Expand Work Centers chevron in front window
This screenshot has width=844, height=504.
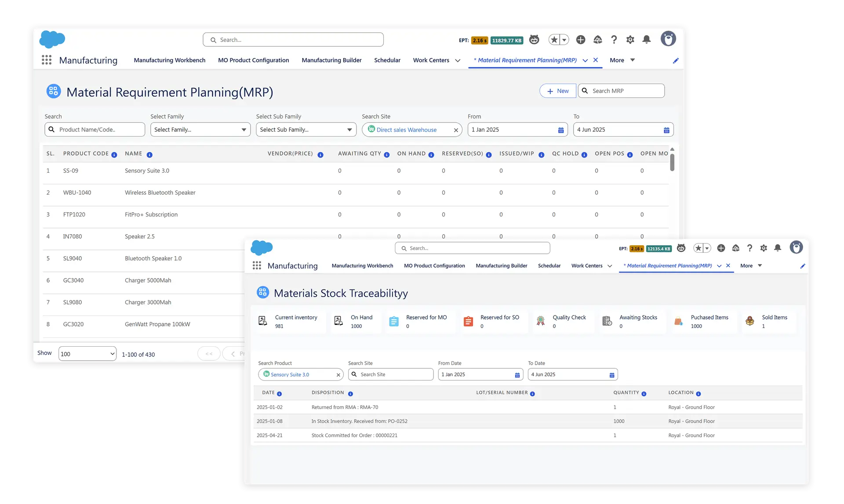[x=610, y=266]
